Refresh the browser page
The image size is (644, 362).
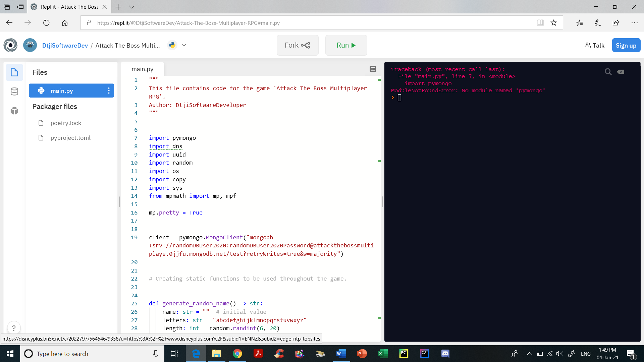46,23
